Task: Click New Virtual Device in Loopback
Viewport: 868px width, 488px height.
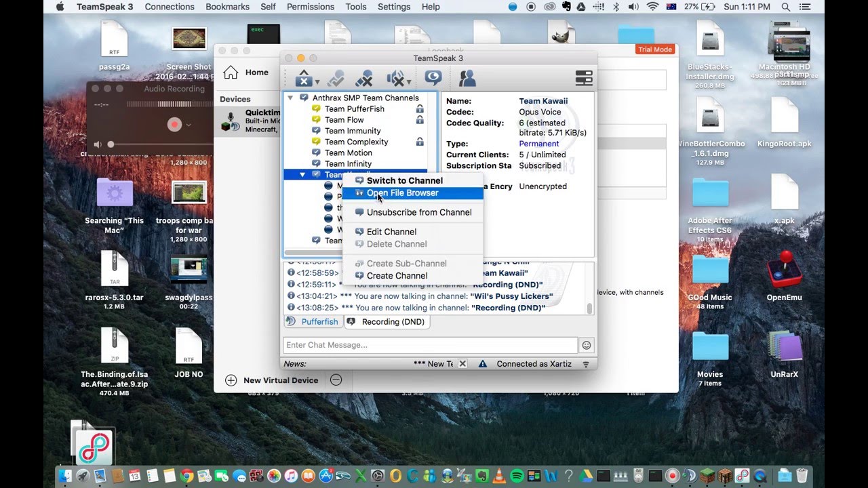Action: click(x=271, y=380)
